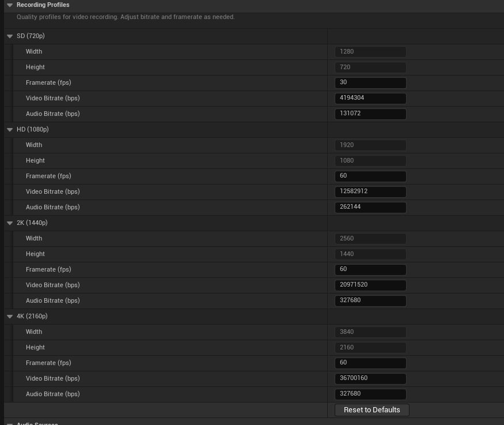Select the HD (1080p) group label

click(x=33, y=129)
